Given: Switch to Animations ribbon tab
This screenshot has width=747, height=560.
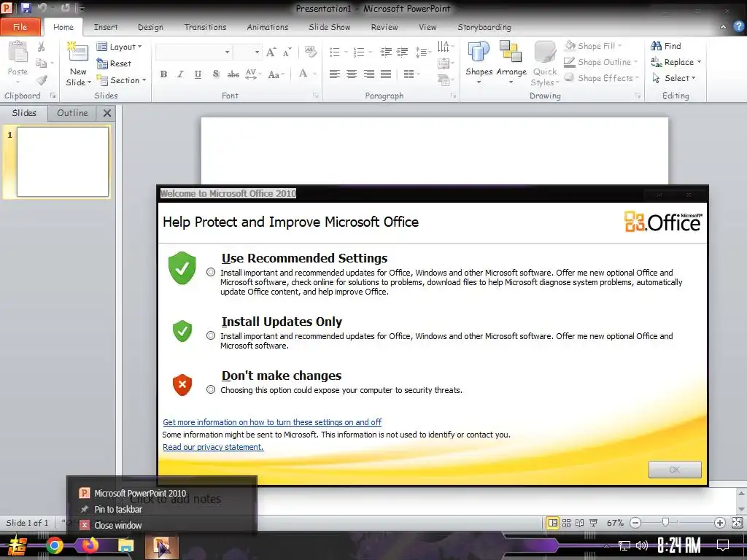Looking at the screenshot, I should pyautogui.click(x=267, y=27).
